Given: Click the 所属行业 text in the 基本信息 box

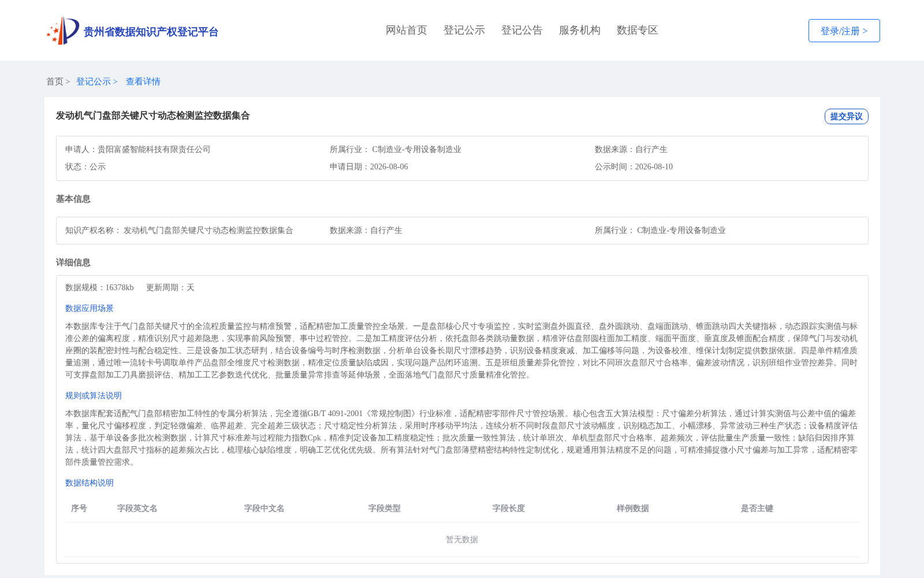Looking at the screenshot, I should [660, 230].
